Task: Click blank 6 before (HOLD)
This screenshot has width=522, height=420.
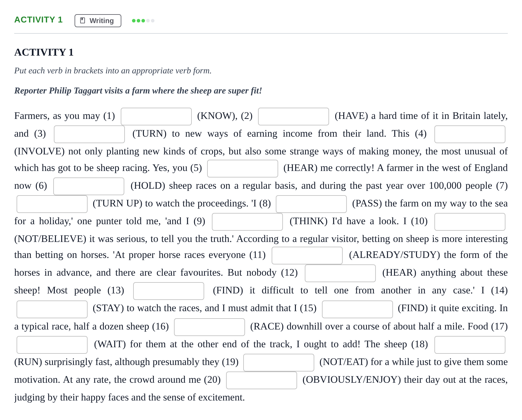Action: (x=89, y=186)
